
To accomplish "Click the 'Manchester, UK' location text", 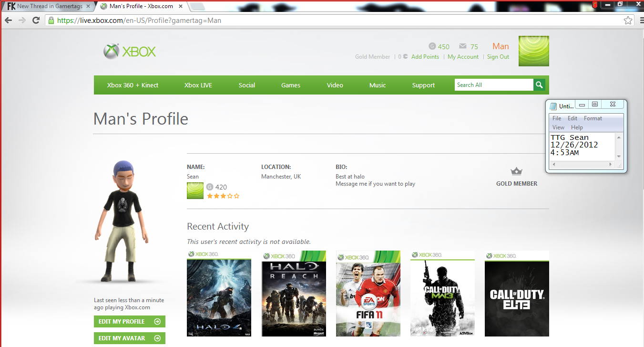I will [281, 177].
